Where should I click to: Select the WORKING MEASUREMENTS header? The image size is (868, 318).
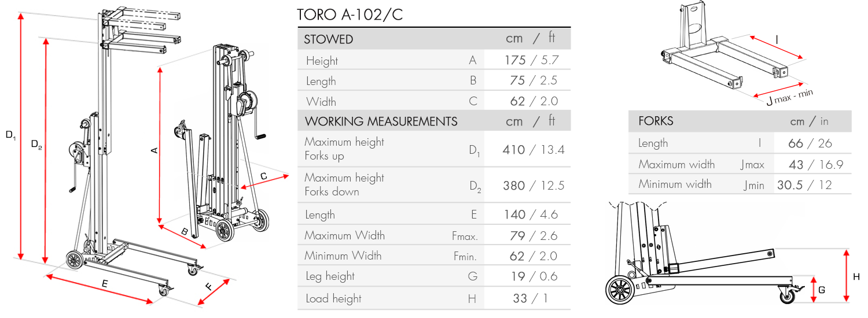pos(381,121)
